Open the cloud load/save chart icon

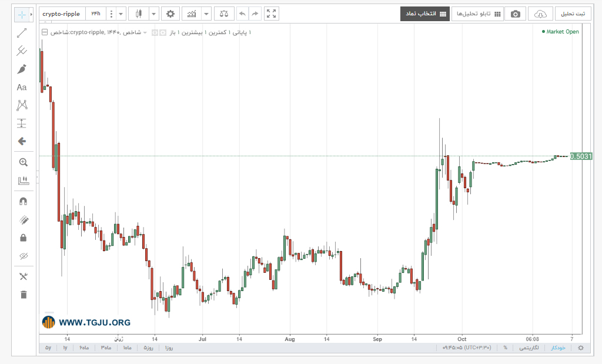click(x=540, y=14)
